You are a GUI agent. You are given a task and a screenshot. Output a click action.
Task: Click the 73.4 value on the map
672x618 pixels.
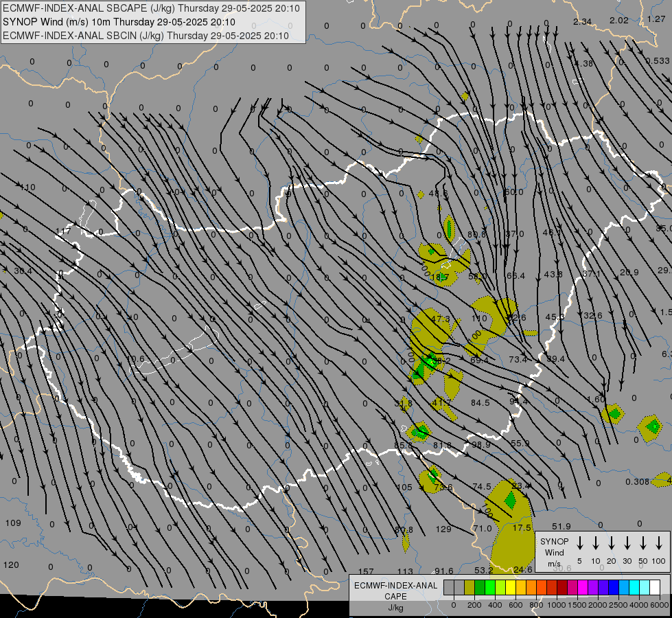point(518,359)
